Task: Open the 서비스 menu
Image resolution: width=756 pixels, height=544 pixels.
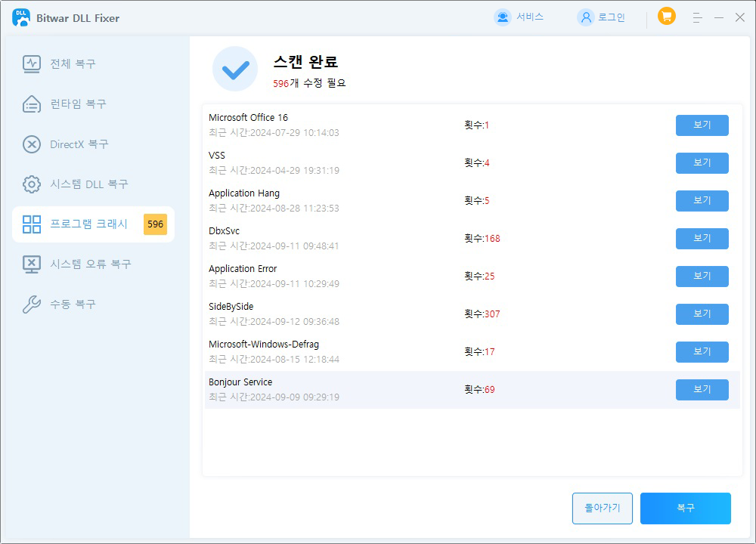Action: point(522,17)
